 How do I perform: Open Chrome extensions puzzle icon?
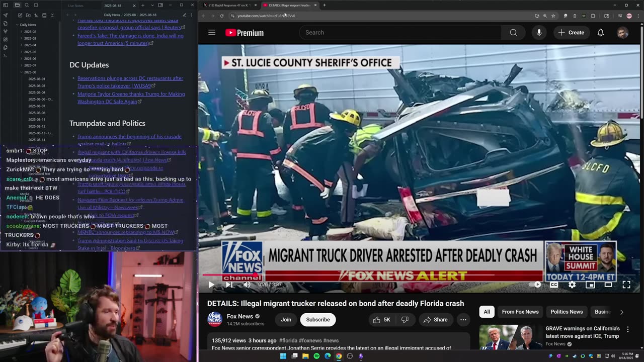593,16
